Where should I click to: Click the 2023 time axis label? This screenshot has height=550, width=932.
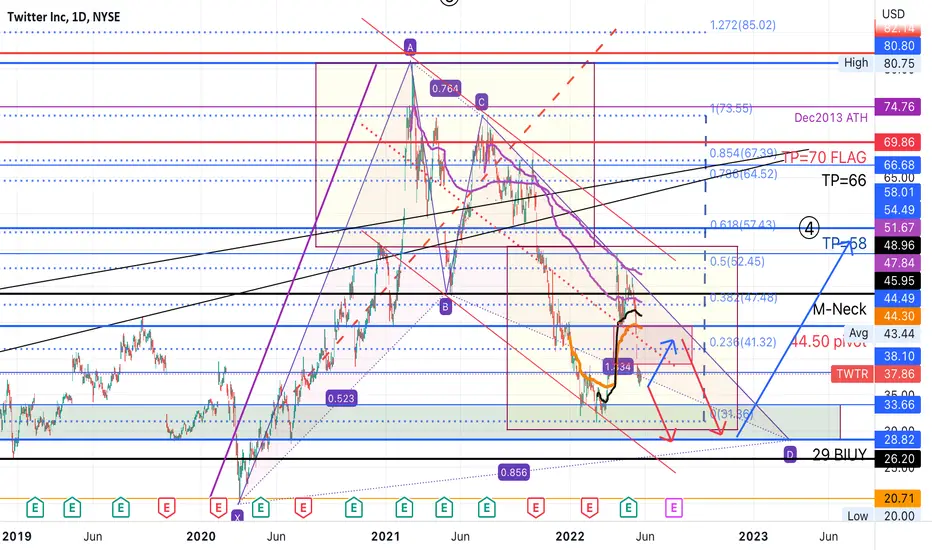[x=753, y=536]
